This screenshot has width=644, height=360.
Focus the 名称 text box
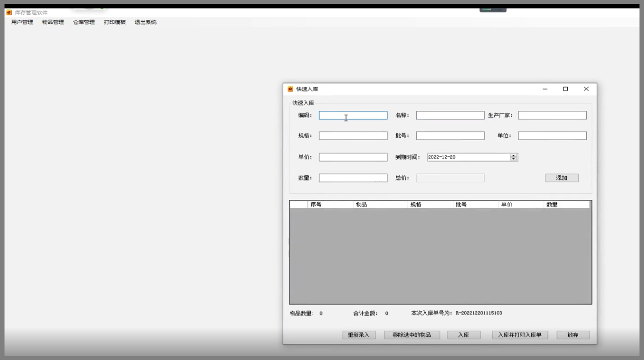click(x=450, y=116)
